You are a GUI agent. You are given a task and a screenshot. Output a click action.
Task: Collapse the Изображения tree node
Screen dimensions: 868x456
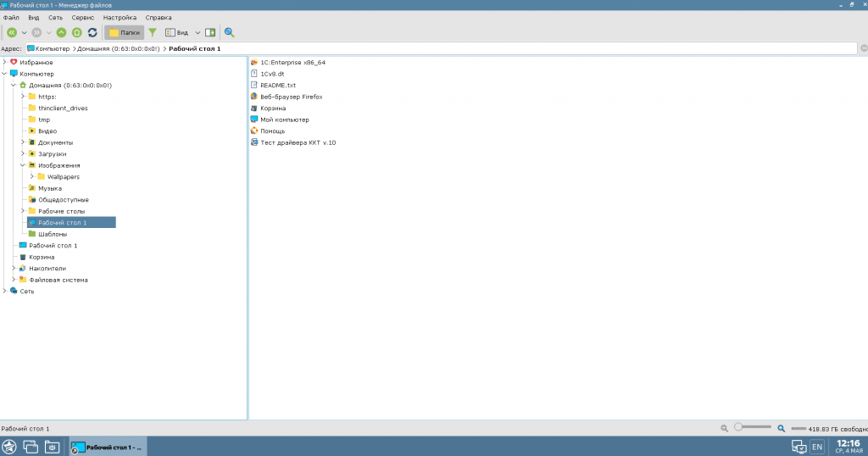[23, 165]
